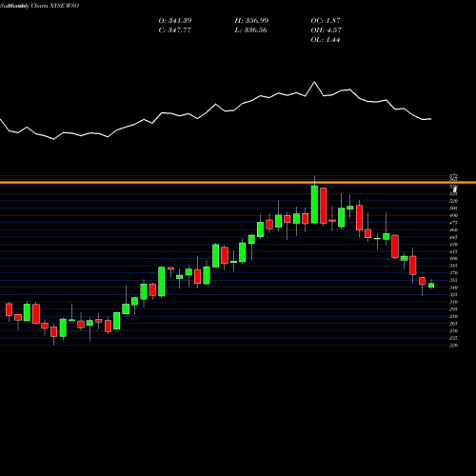476x476 pixels.
Task: Click the 220 price axis label
Action: tap(454, 346)
